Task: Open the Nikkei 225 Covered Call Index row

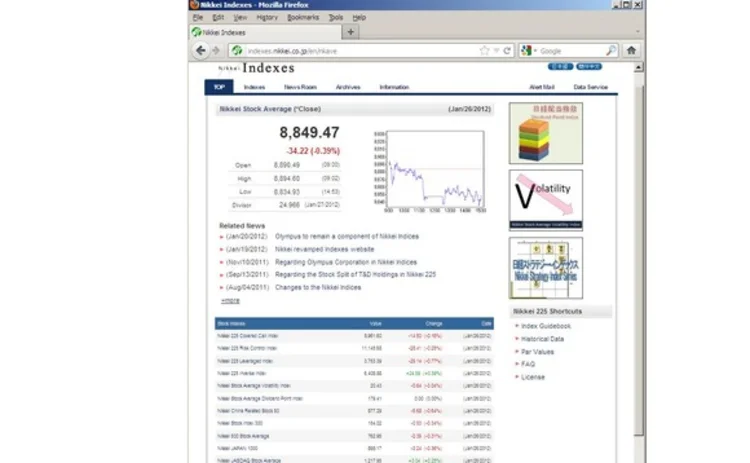Action: coord(354,336)
